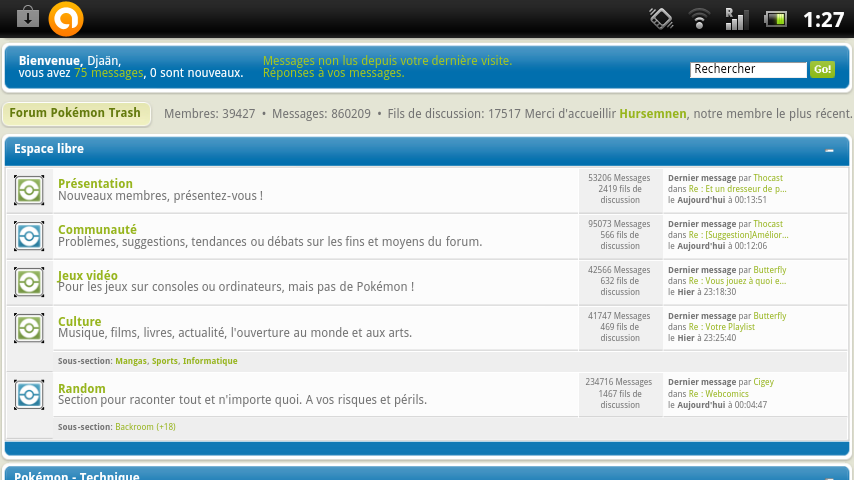
Task: Click the Fils de discussion: 17517 statistic
Action: pos(454,114)
